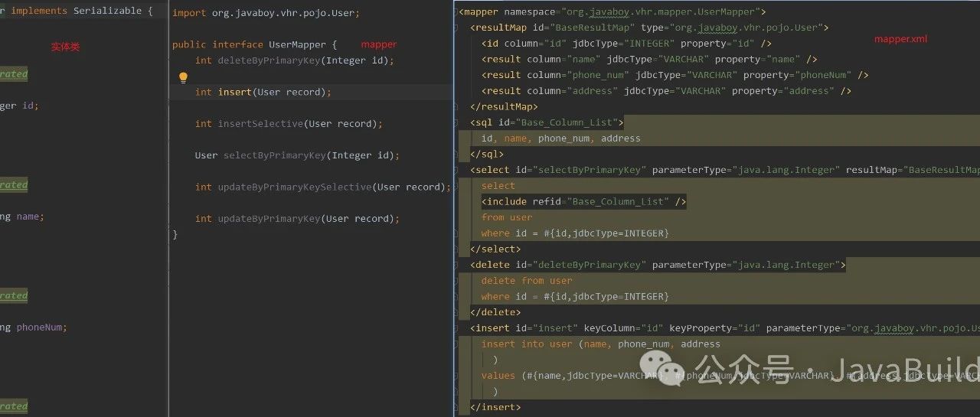Click the import org.javaboy.vhr.pojo.User line
The width and height of the screenshot is (980, 417).
click(266, 13)
